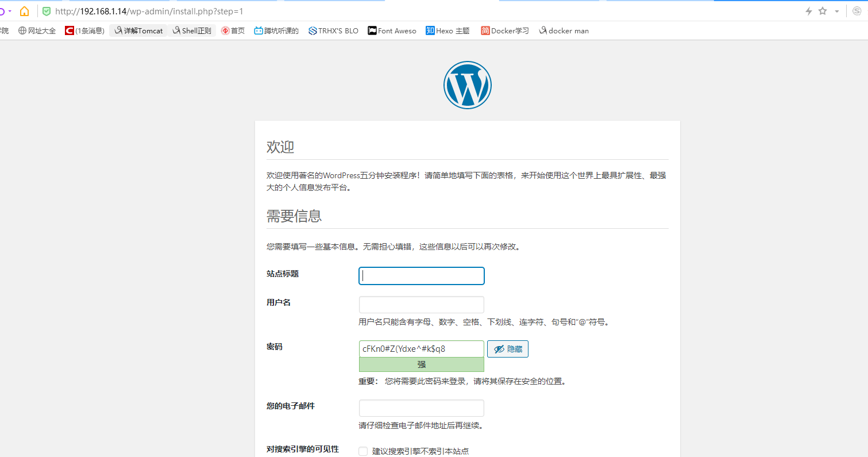Expand the dropdown arrow next to the star
This screenshot has height=457, width=868.
point(837,11)
